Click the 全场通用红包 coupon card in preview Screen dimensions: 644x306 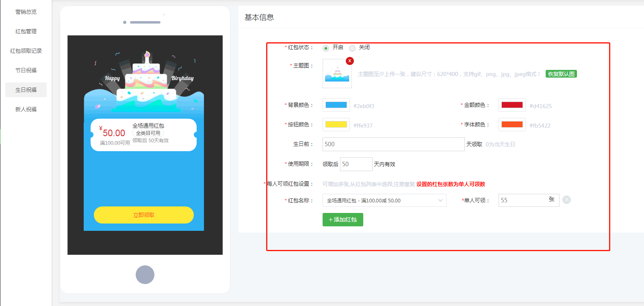click(144, 135)
